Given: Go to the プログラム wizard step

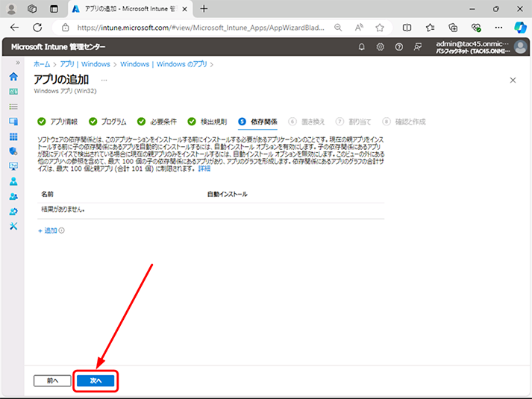Looking at the screenshot, I should click(107, 122).
